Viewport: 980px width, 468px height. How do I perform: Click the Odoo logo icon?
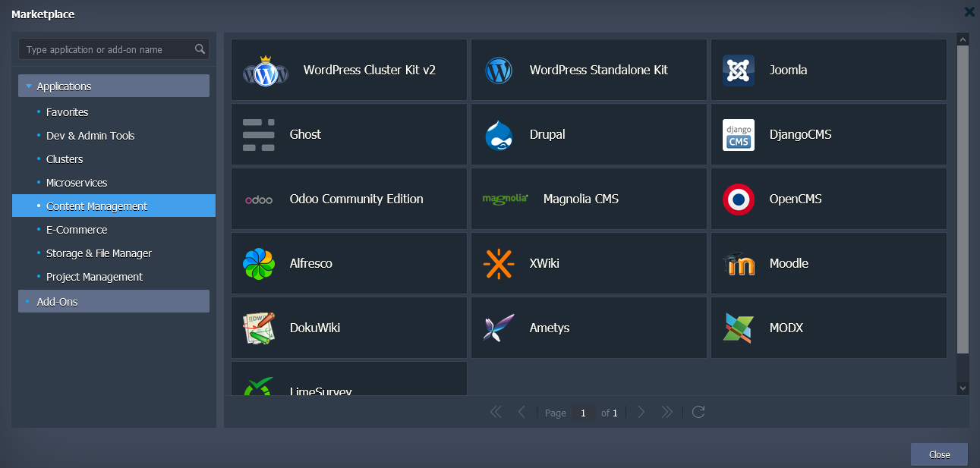point(259,199)
